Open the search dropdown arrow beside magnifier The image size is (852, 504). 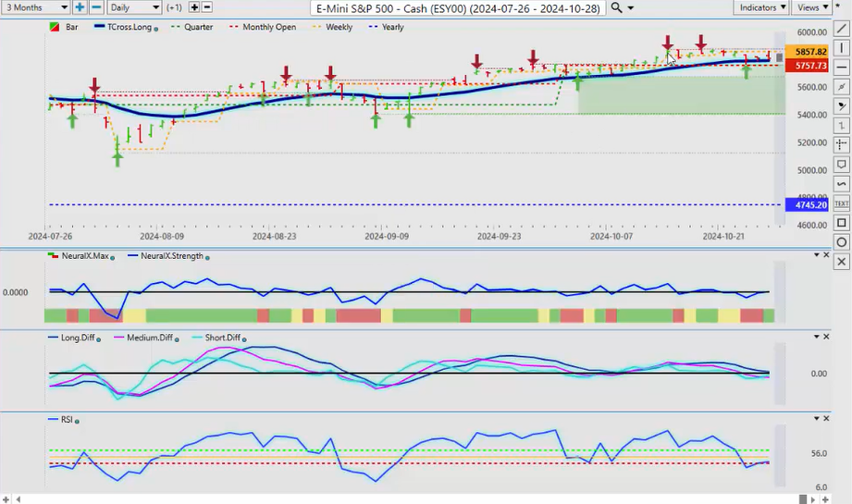click(x=631, y=8)
